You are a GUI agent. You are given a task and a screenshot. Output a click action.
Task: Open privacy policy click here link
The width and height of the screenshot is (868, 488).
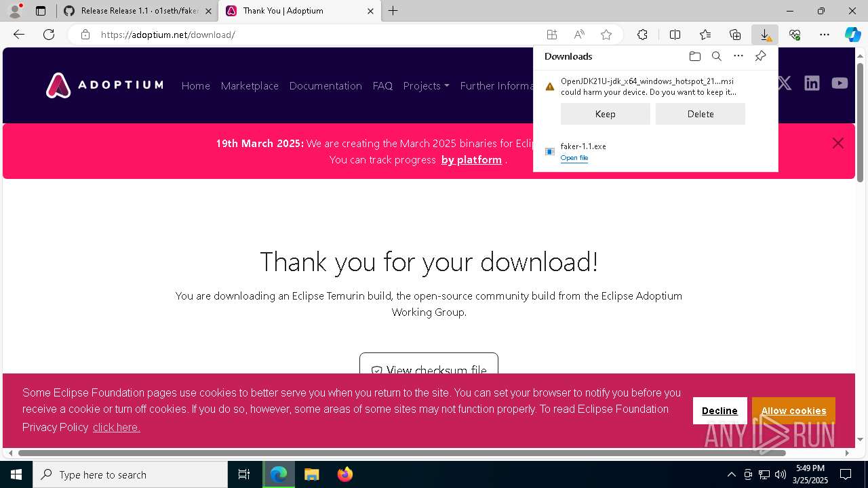coord(117,427)
